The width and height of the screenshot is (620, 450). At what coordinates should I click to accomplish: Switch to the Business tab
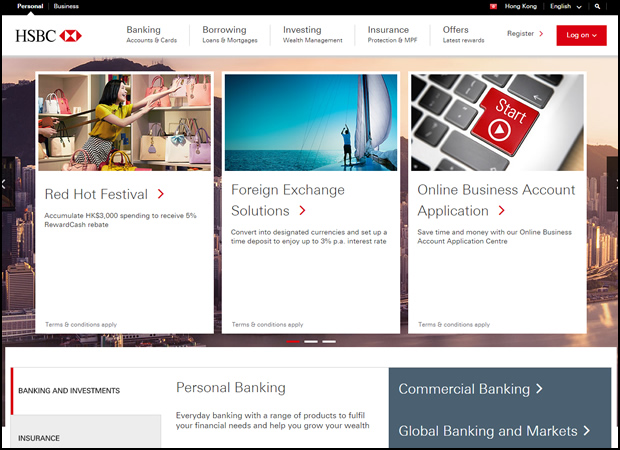tap(66, 6)
